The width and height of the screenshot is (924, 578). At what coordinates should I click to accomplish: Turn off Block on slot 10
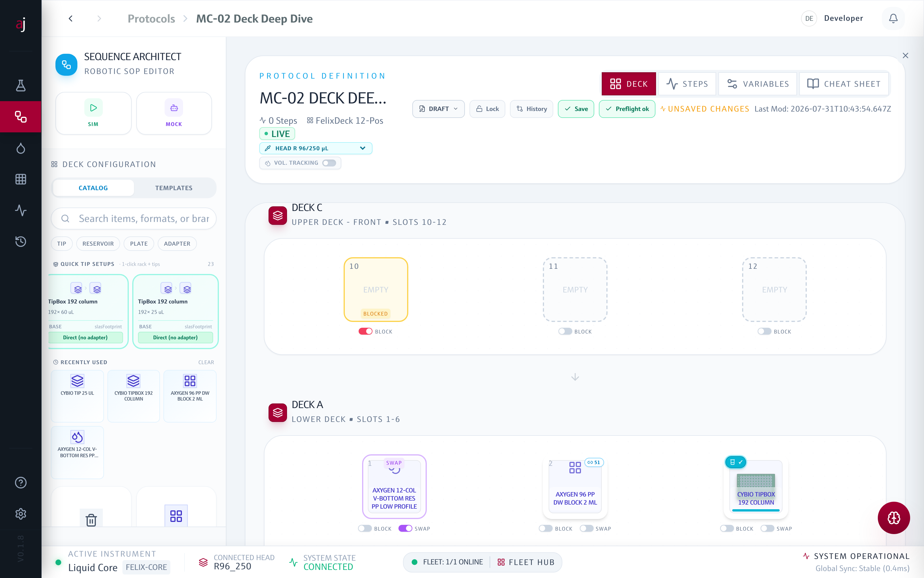point(365,331)
